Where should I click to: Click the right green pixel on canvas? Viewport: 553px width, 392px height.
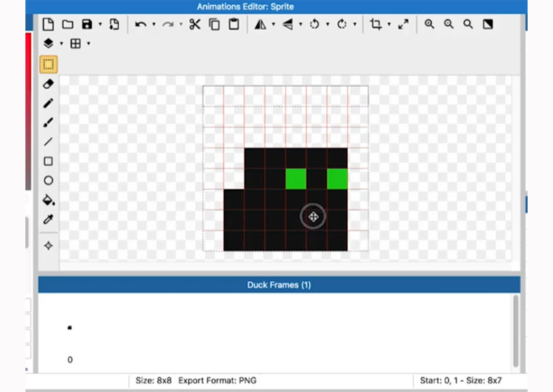(x=337, y=179)
